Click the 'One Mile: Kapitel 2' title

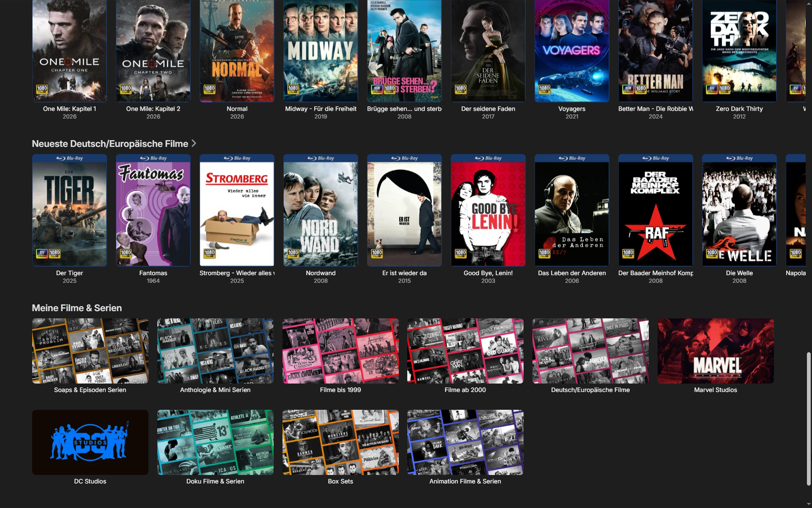[153, 109]
